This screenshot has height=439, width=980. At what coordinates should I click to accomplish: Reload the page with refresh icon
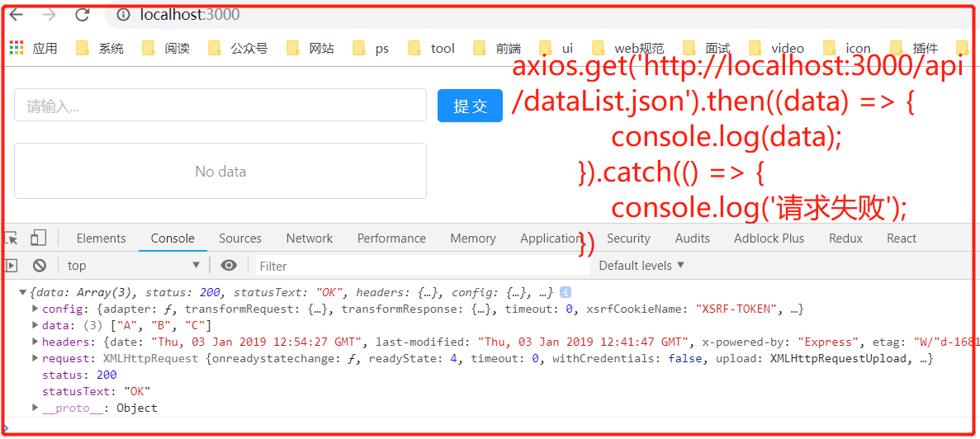click(82, 14)
